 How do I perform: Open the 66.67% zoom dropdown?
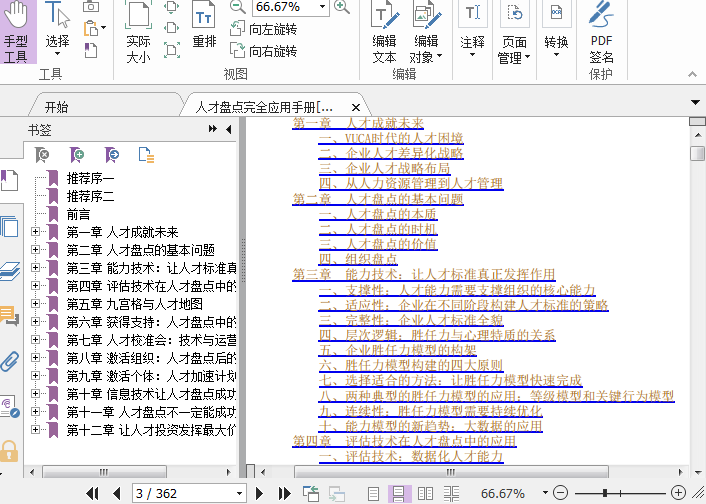pyautogui.click(x=322, y=6)
